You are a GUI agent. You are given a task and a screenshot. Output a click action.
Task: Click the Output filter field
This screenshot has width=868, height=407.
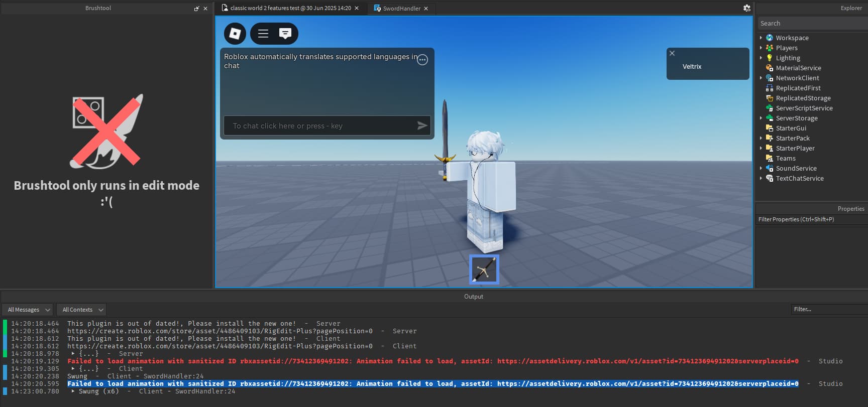pos(829,309)
